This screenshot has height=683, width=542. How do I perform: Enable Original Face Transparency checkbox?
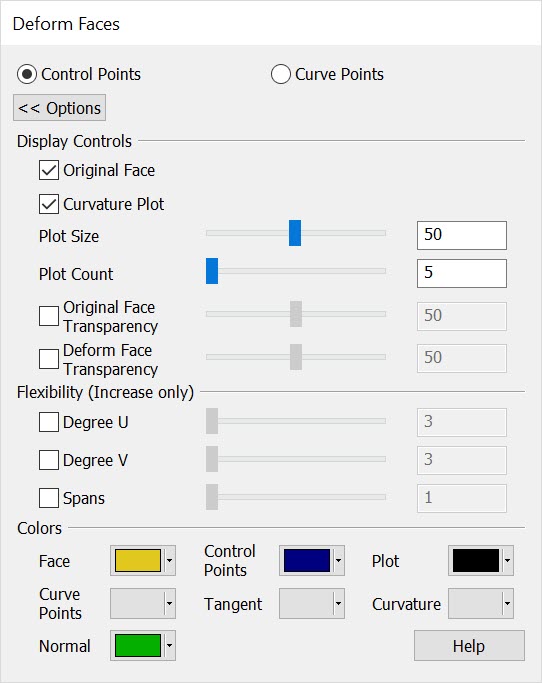point(49,316)
